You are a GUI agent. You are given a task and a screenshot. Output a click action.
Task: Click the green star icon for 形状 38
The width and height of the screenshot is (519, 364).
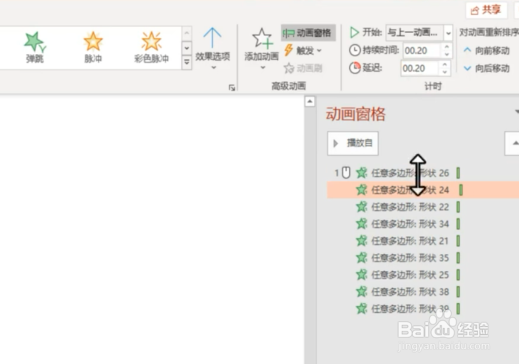point(361,292)
